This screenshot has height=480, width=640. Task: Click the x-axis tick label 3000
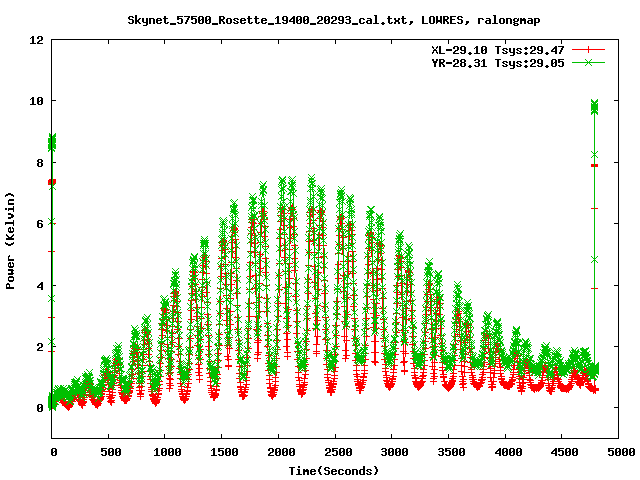click(394, 452)
